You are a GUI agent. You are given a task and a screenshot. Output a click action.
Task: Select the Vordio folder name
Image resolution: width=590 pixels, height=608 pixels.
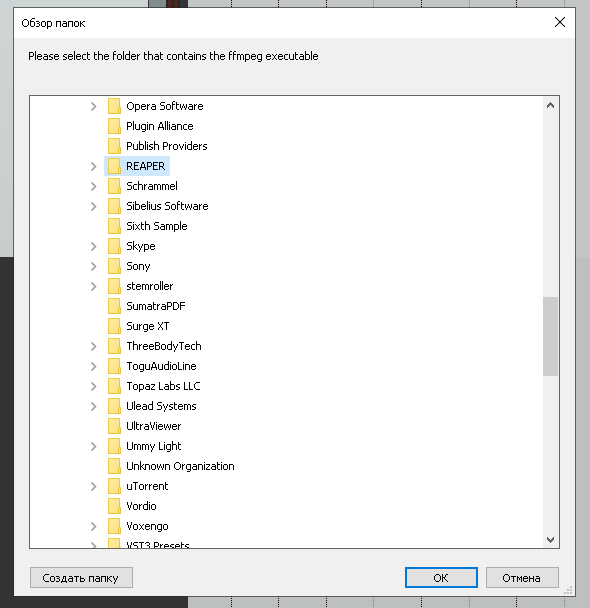tap(141, 506)
